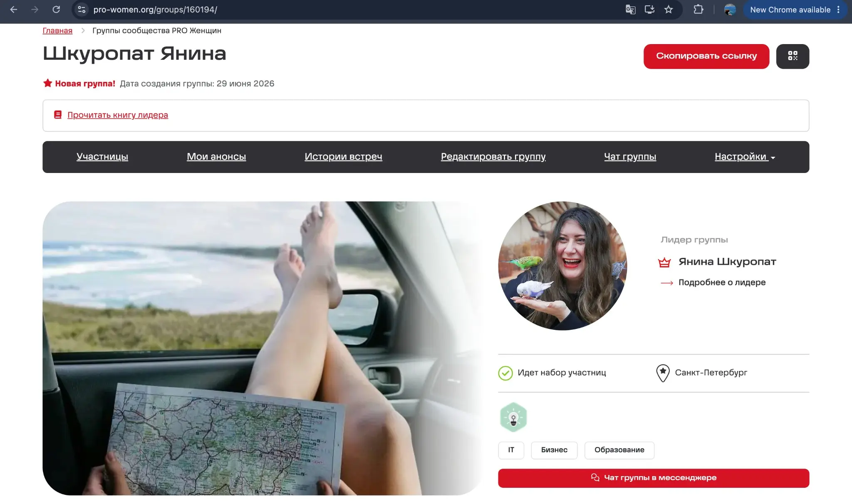Click the heading Шкуропат Янина

point(134,54)
